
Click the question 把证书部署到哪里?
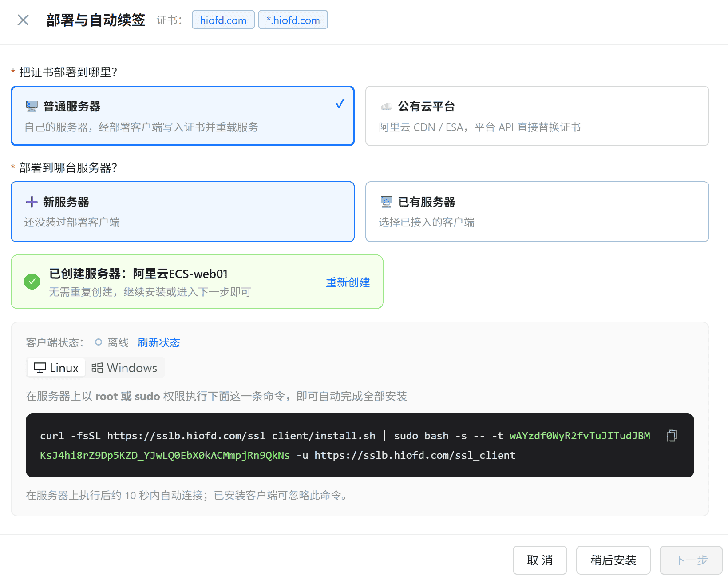[68, 72]
